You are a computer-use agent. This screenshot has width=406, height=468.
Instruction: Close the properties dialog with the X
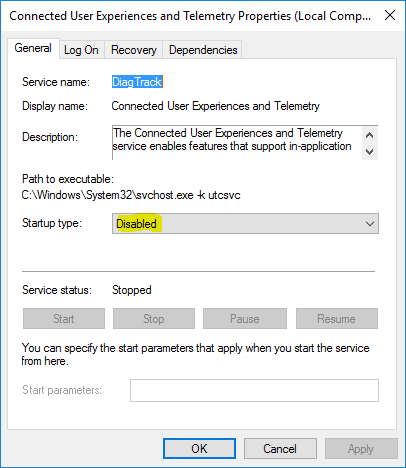pos(390,15)
